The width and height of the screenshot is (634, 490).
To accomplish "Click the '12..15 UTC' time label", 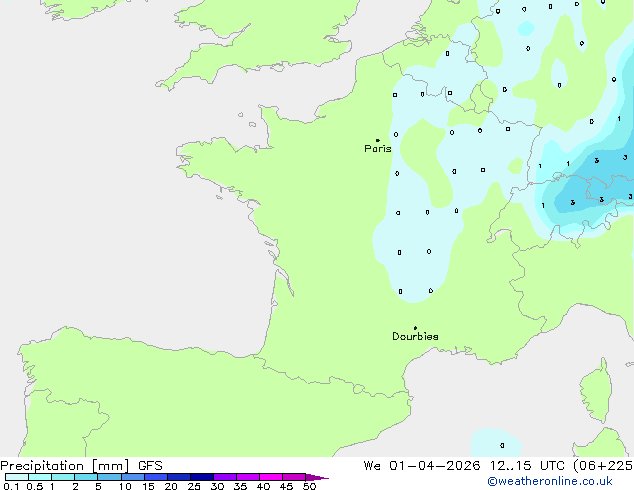I will (527, 466).
